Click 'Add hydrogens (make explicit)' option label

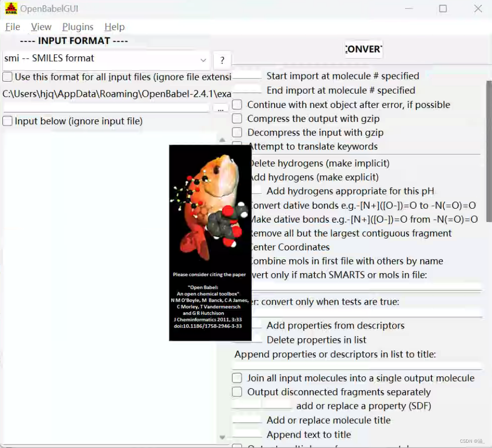click(315, 177)
